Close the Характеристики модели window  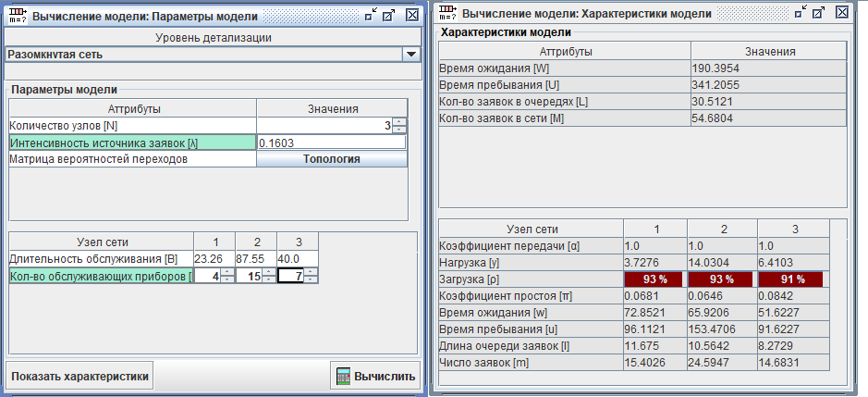[x=842, y=13]
